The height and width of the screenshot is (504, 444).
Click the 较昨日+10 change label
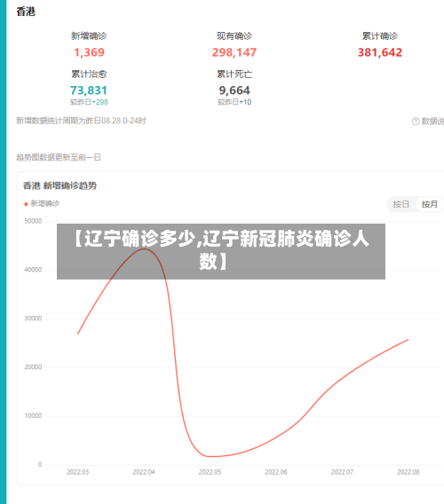[234, 102]
